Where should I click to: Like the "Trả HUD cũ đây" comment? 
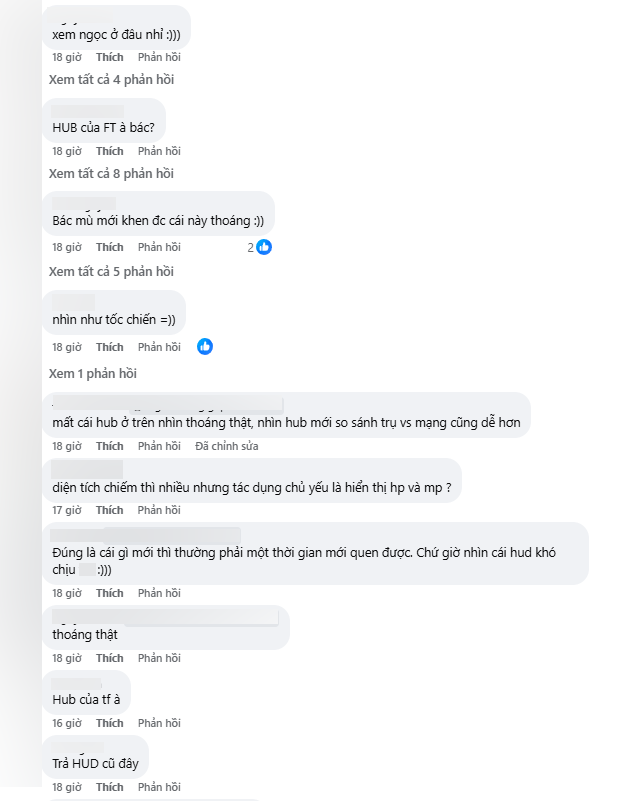(110, 788)
